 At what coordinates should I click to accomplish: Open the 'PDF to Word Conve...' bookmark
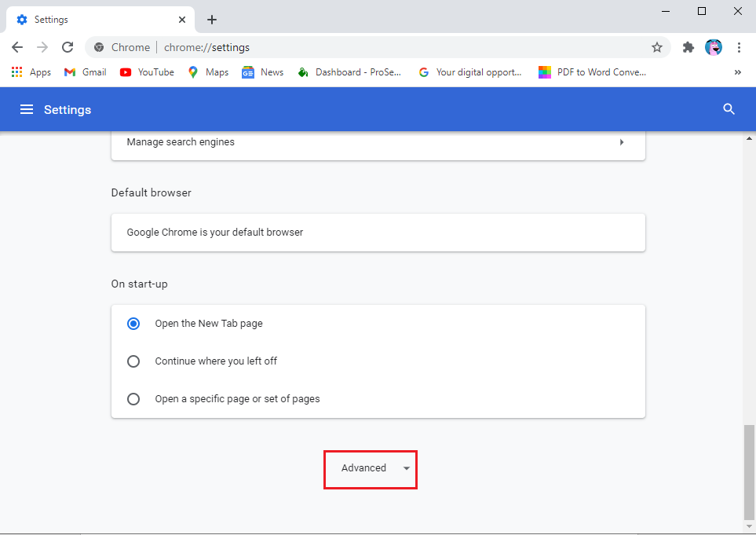(x=593, y=71)
